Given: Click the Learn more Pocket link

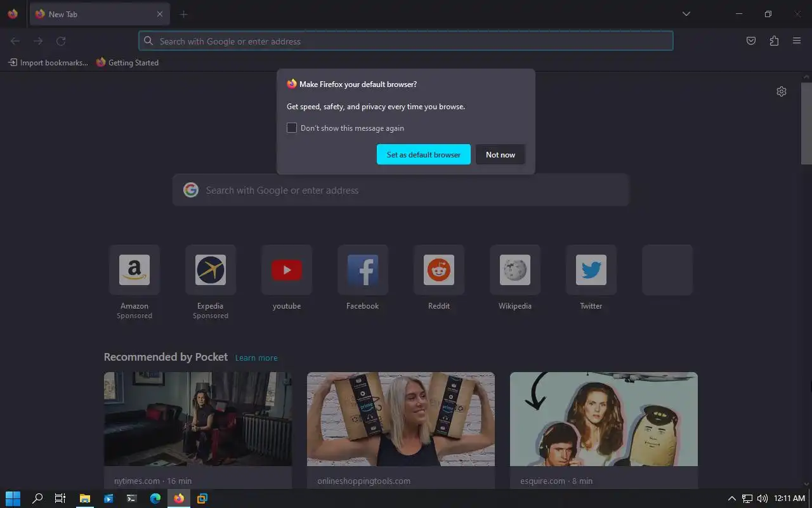Looking at the screenshot, I should tap(256, 358).
